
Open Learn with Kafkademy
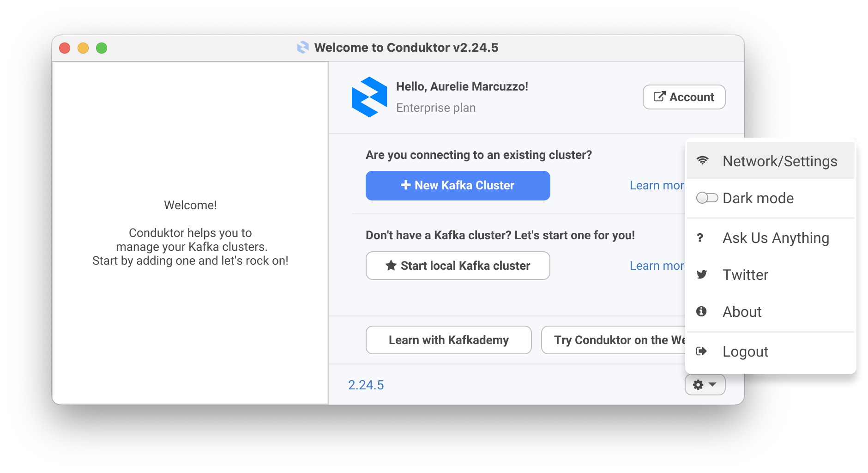[x=448, y=340]
